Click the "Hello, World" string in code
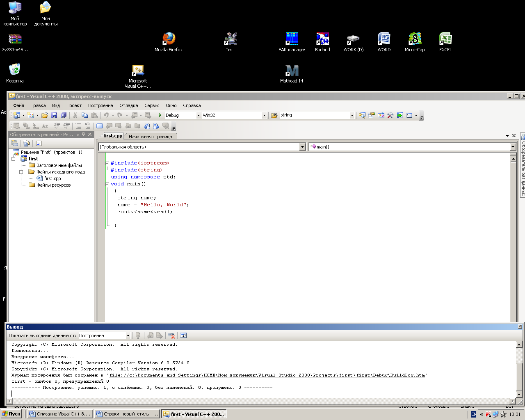Image resolution: width=525 pixels, height=420 pixels. (164, 205)
